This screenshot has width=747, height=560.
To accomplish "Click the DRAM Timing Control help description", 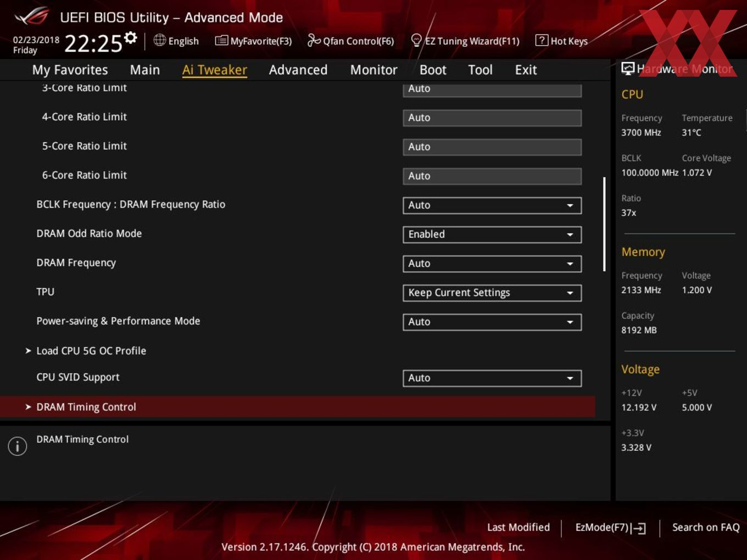I will pyautogui.click(x=82, y=439).
